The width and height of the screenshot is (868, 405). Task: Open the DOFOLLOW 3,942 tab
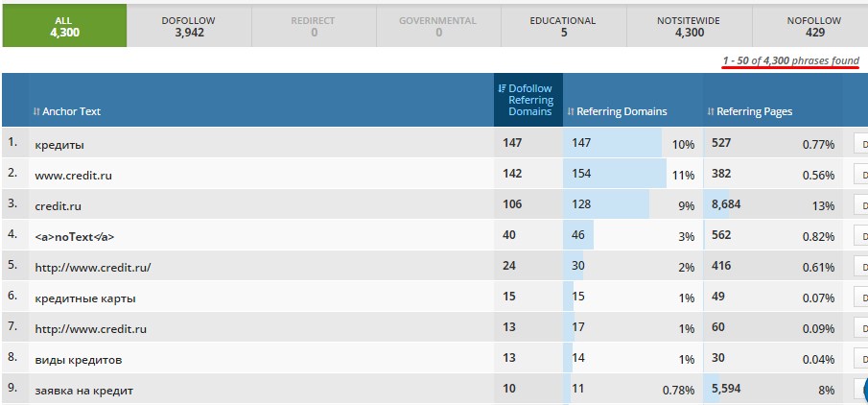pyautogui.click(x=189, y=26)
